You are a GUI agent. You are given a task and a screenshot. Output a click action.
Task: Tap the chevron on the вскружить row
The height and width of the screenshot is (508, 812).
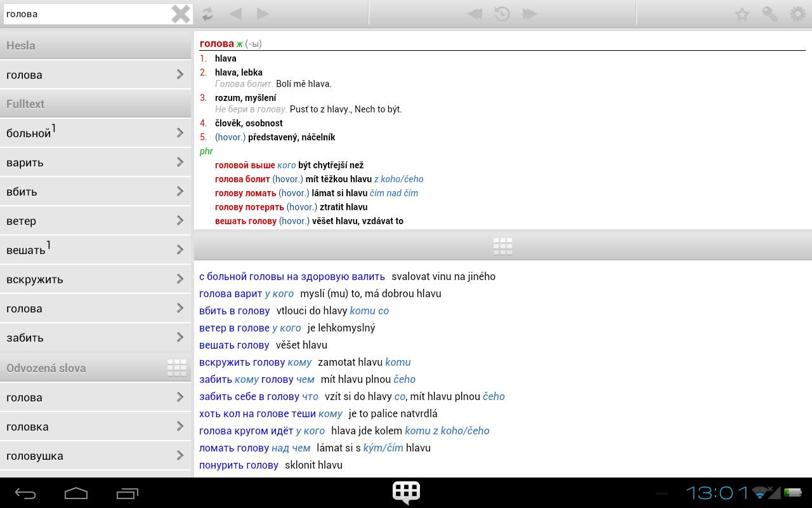(x=180, y=279)
